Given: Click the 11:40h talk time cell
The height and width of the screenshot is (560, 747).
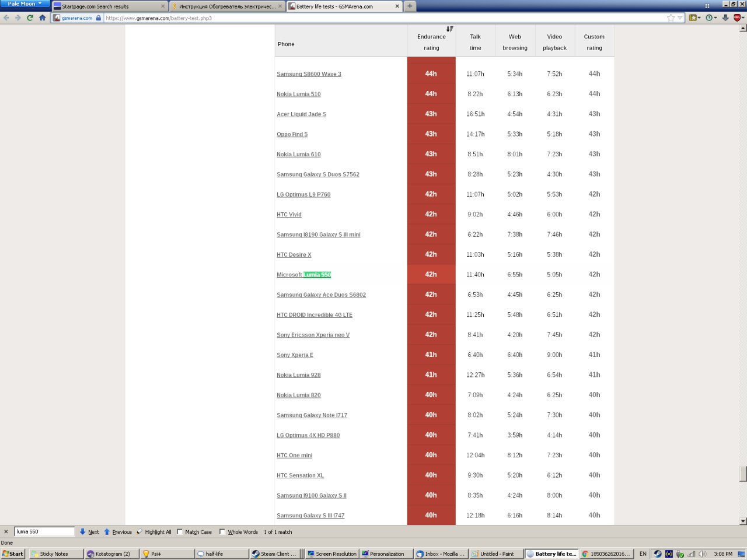Looking at the screenshot, I should tap(475, 275).
